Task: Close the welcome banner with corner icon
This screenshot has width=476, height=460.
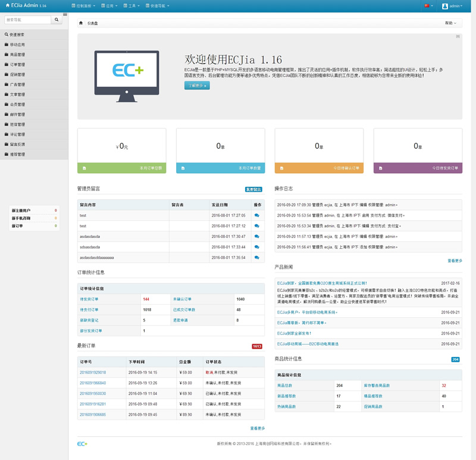Action: coord(458,37)
